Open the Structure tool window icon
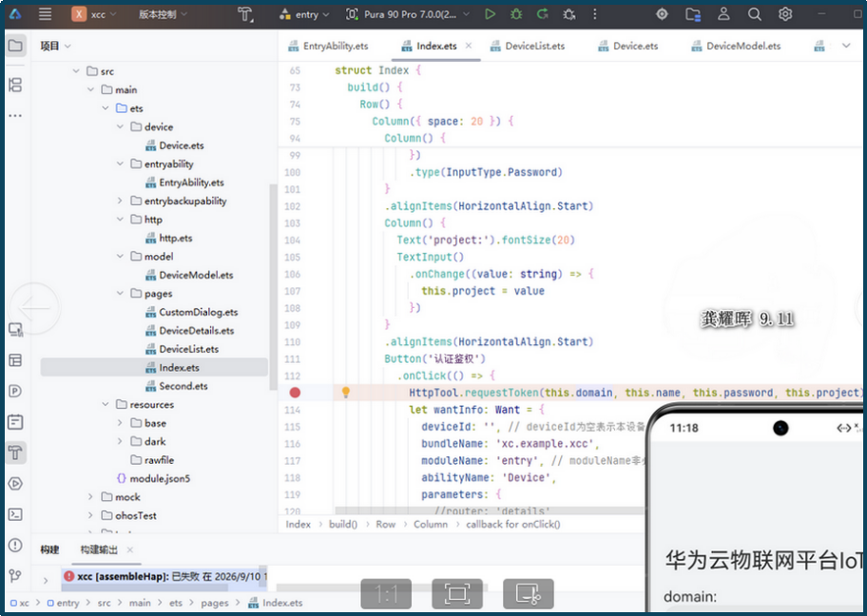 coord(15,85)
